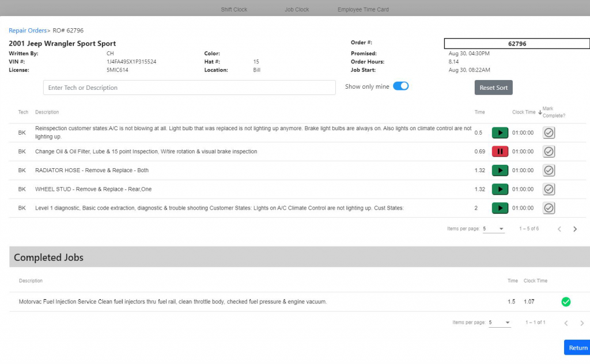
Task: Pause the Change Oil & Oil Filter job
Action: (x=500, y=151)
